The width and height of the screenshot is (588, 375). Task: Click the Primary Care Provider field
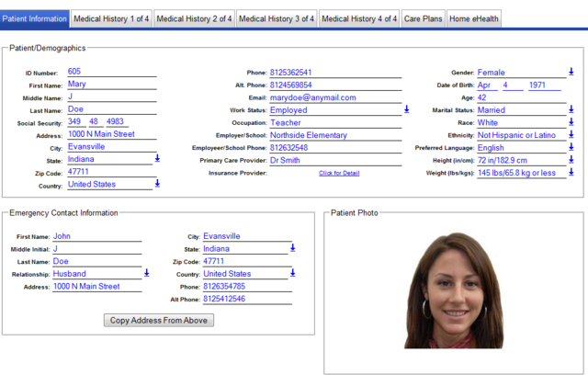tap(335, 161)
